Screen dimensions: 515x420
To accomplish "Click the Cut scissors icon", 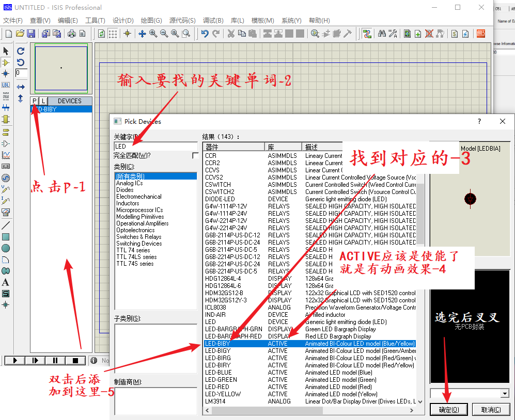I will (231, 34).
